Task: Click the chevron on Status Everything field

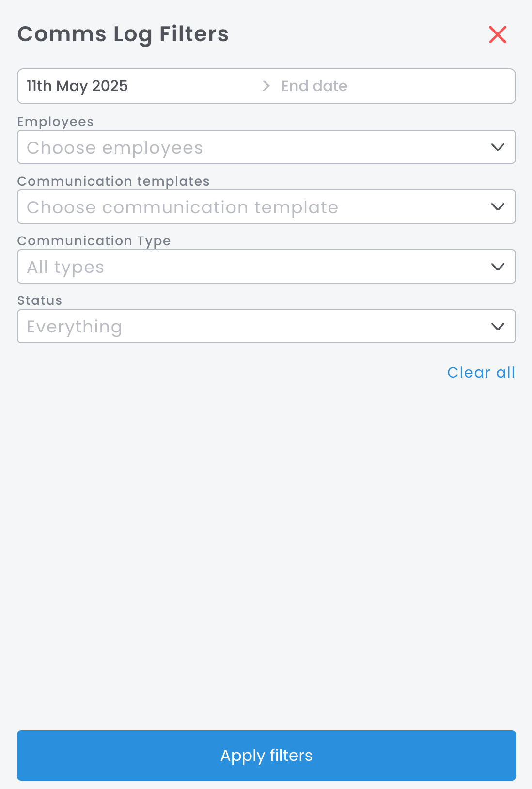Action: click(498, 327)
